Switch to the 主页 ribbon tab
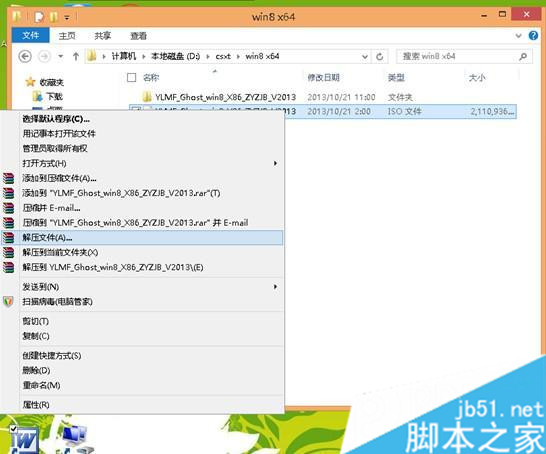The width and height of the screenshot is (546, 454). point(67,36)
